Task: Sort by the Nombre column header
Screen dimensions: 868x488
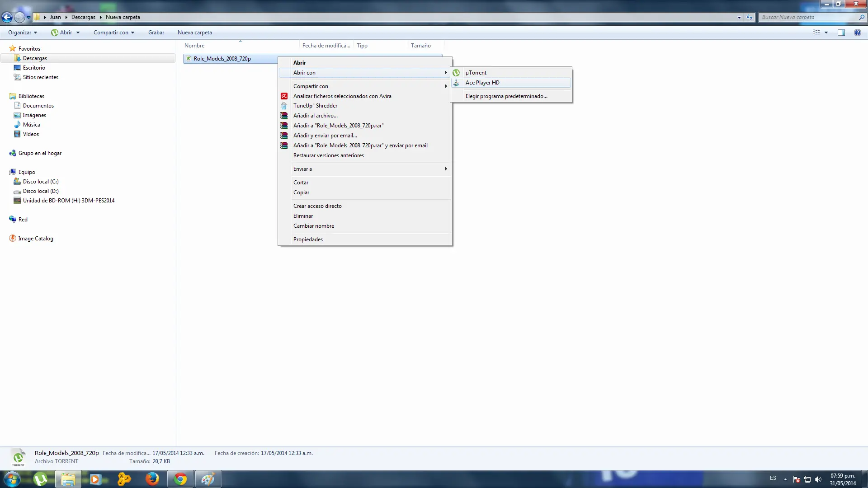Action: pyautogui.click(x=240, y=46)
